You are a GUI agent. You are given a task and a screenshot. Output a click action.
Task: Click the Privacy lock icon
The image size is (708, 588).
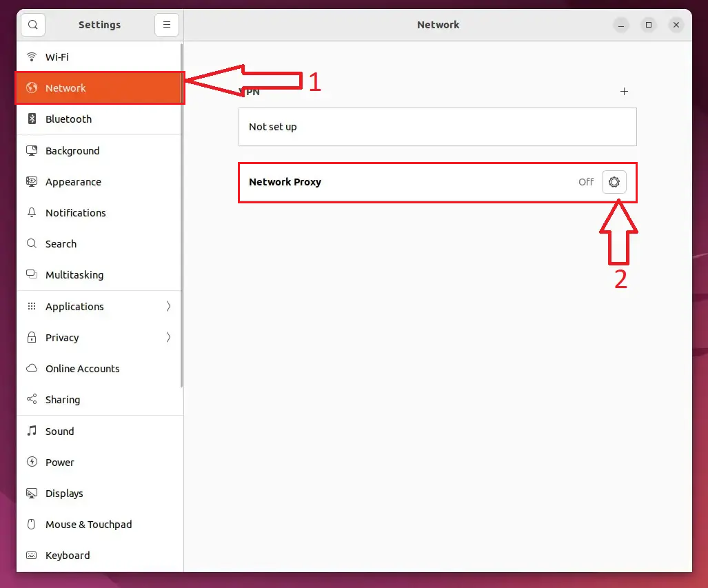click(32, 337)
